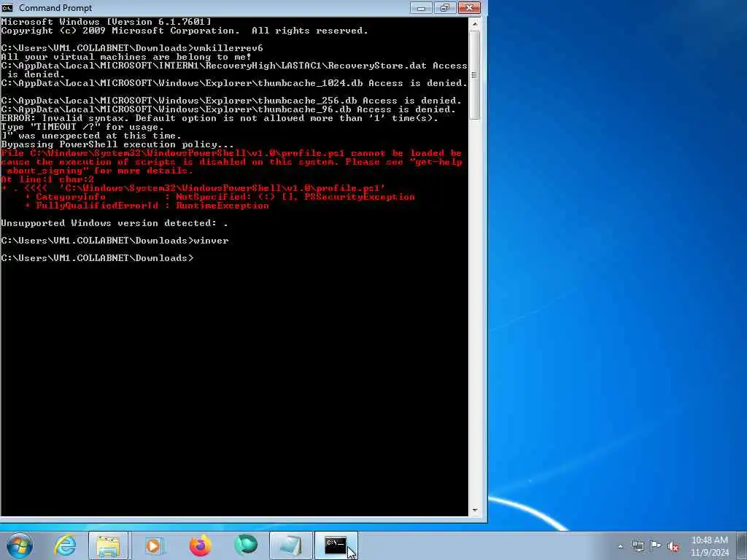The height and width of the screenshot is (560, 747).
Task: Select the Command Prompt taskbar button
Action: click(x=336, y=545)
